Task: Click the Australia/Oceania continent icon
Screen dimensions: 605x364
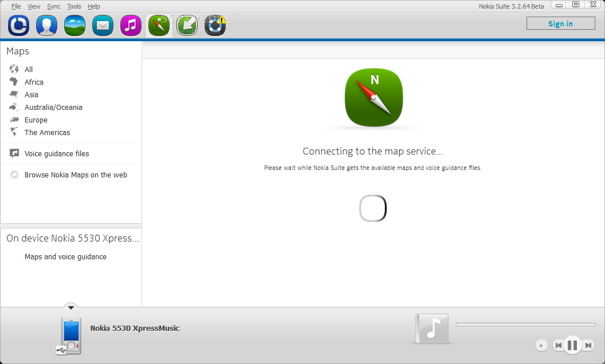Action: tap(14, 107)
